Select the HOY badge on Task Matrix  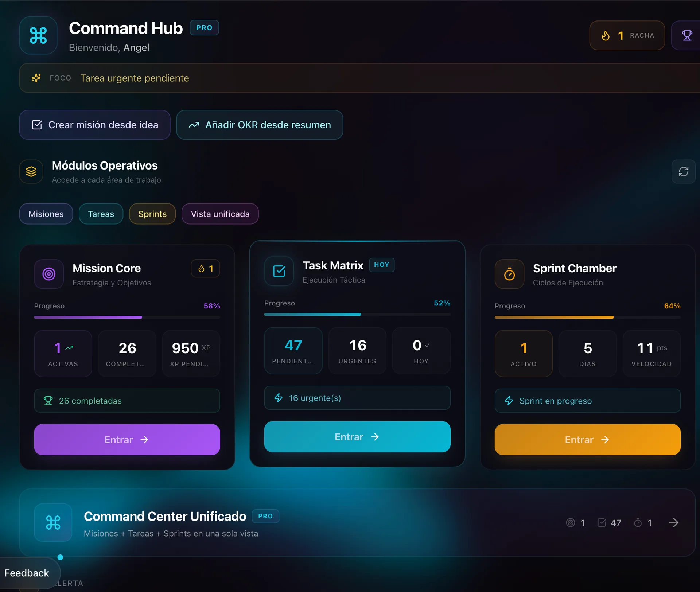point(382,265)
